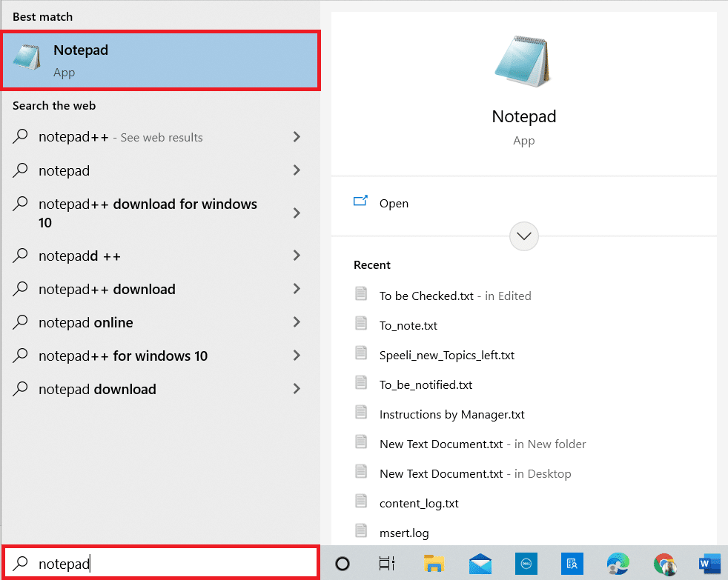728x580 pixels.
Task: Click search icon beside 'notepad download'
Action: 21,389
